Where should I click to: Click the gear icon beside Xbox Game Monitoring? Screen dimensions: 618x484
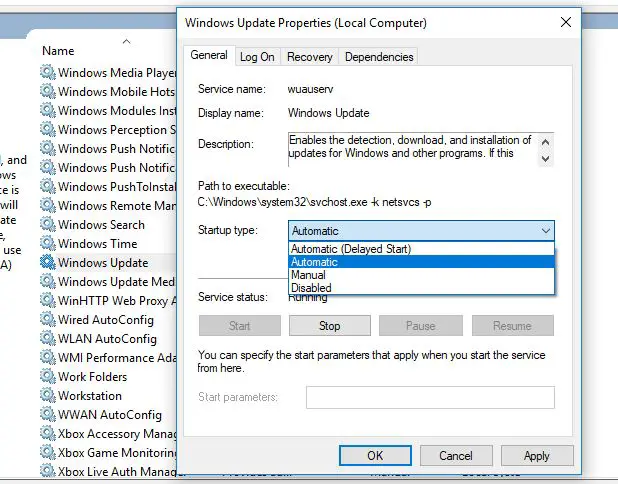48,452
